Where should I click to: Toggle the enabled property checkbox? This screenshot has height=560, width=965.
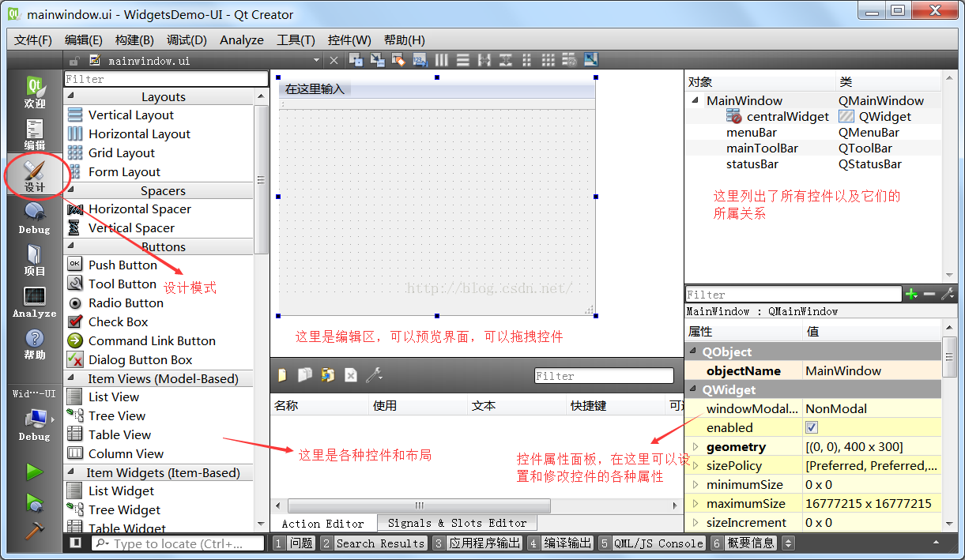(811, 427)
